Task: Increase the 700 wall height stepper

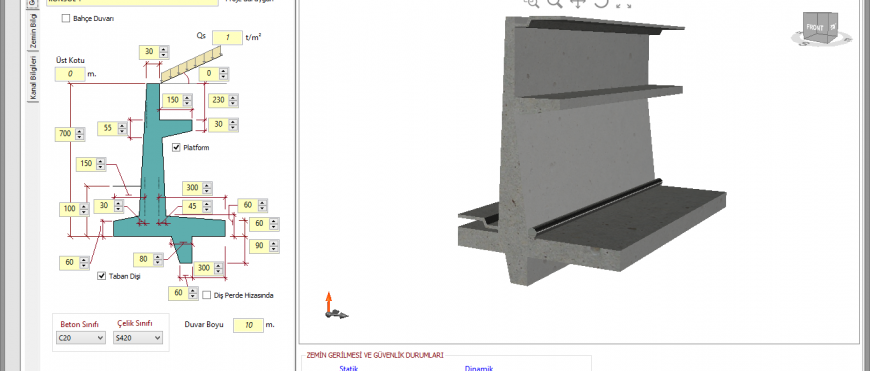Action: 80,131
